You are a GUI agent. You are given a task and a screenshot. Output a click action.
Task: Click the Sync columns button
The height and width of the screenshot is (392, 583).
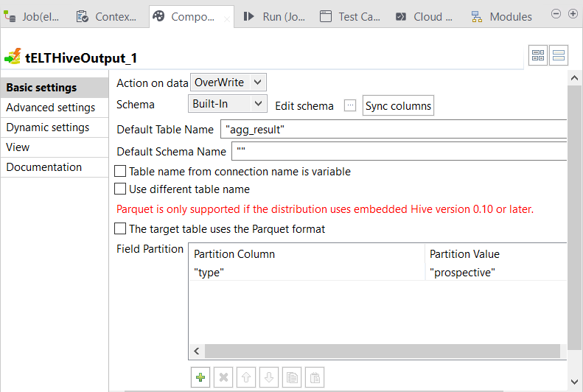398,105
